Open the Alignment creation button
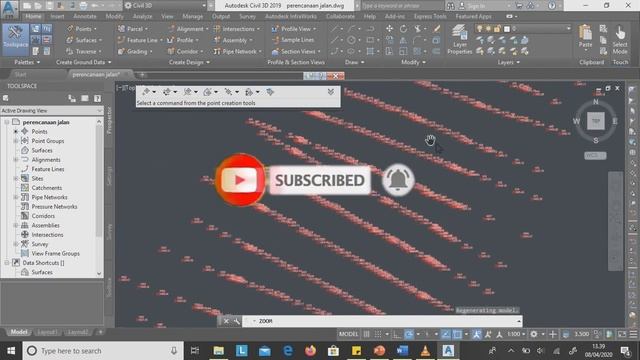640x360 pixels. tap(188, 29)
